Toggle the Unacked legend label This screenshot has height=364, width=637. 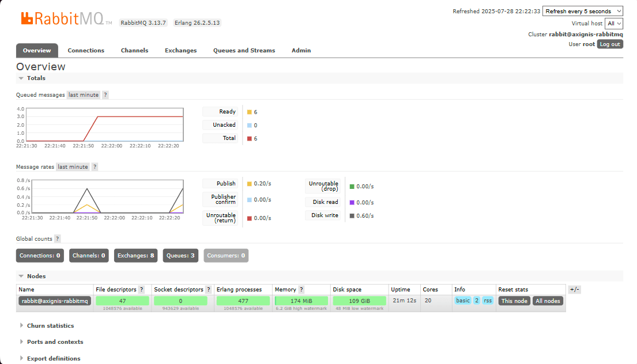[221, 125]
